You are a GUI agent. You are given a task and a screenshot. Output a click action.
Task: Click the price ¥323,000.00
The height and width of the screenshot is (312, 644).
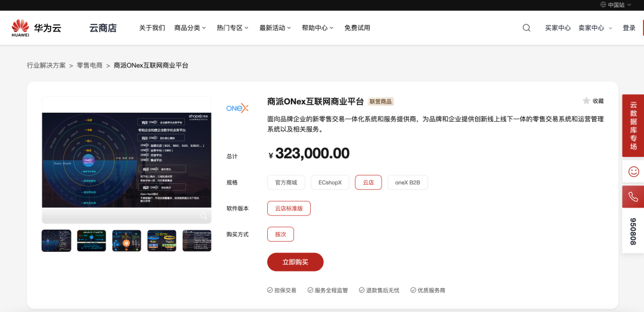coord(309,153)
